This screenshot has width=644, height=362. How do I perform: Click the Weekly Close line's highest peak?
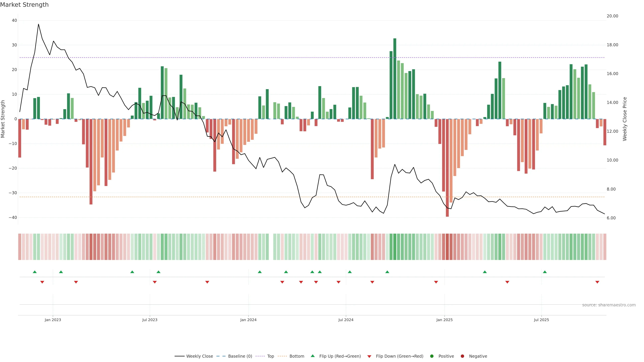[x=39, y=24]
